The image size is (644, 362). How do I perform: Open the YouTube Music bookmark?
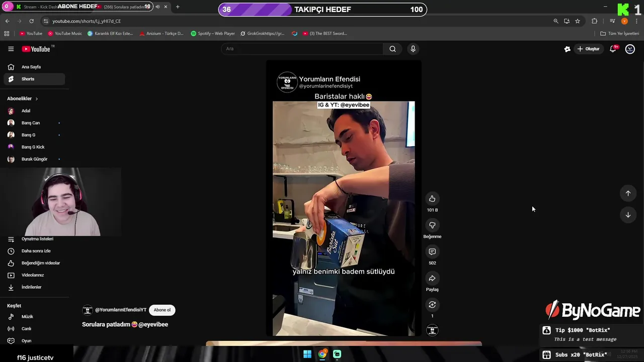point(65,34)
